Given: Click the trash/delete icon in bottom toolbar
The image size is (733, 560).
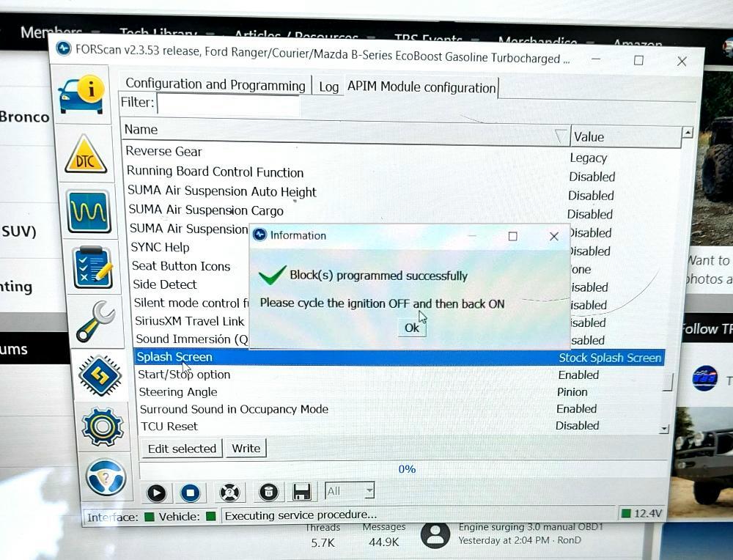Looking at the screenshot, I should [x=269, y=492].
